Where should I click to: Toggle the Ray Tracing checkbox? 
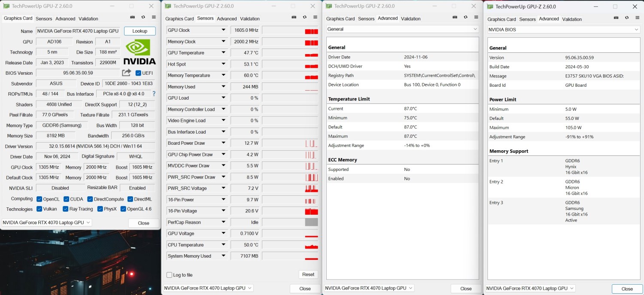coord(66,209)
